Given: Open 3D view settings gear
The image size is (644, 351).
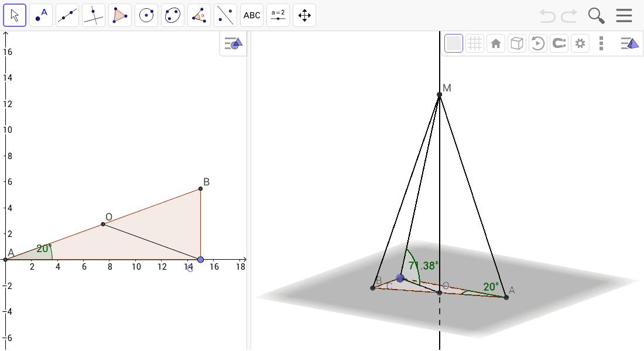Looking at the screenshot, I should tap(580, 43).
